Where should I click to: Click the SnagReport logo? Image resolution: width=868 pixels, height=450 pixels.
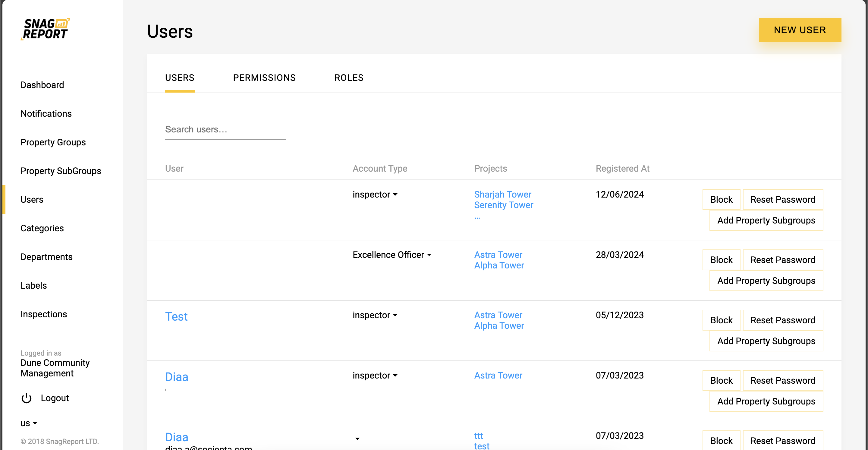[46, 29]
